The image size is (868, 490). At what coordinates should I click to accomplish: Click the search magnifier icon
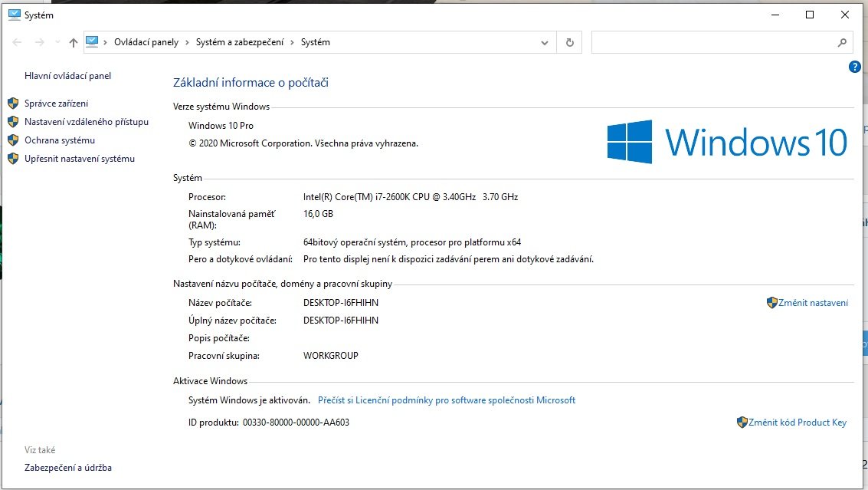coord(841,43)
